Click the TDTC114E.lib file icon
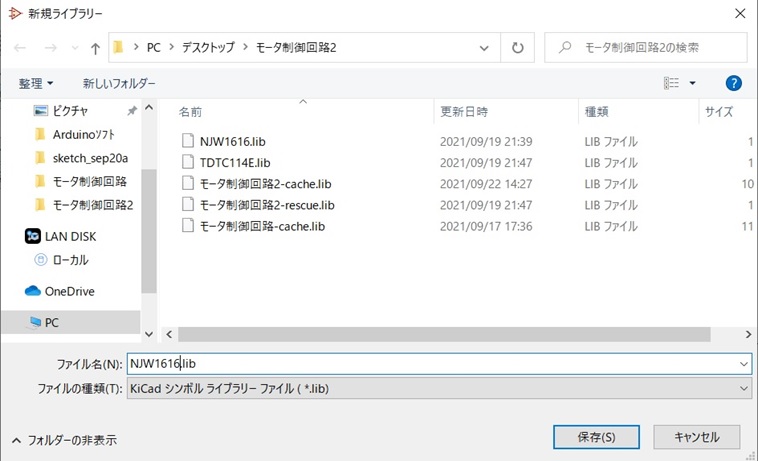 (187, 162)
